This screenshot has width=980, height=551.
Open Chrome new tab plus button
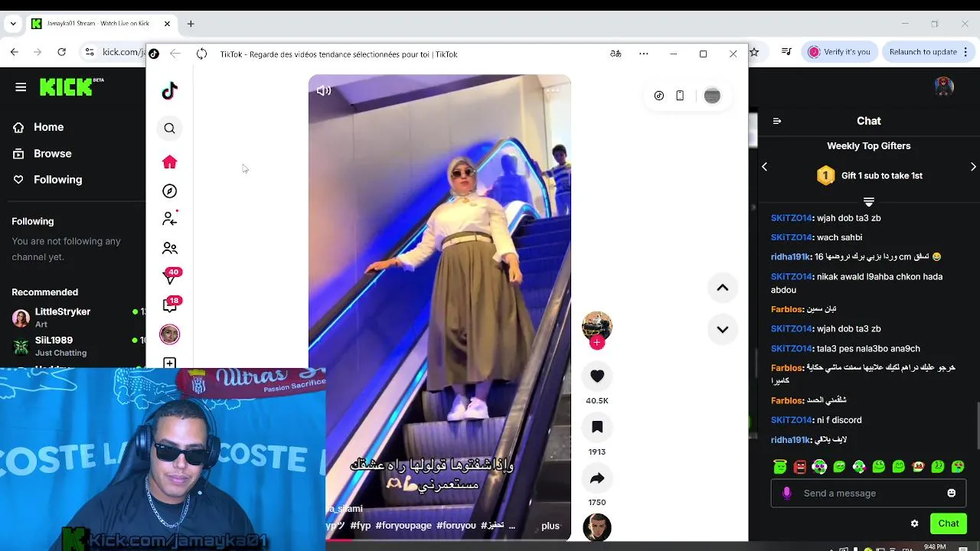pyautogui.click(x=191, y=24)
